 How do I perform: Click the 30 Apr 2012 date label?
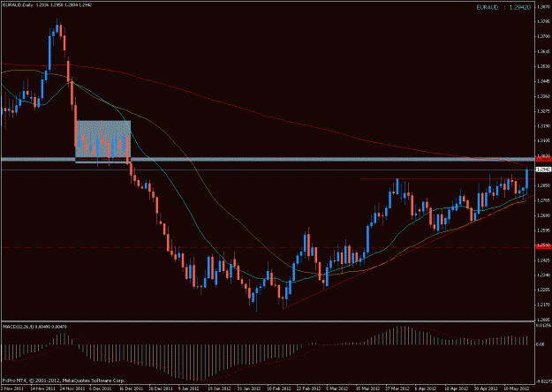tap(486, 388)
